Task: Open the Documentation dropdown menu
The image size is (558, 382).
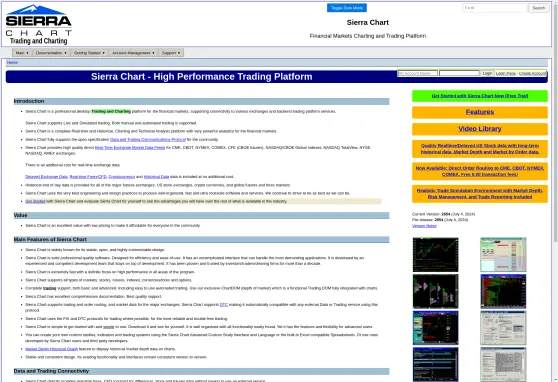Action: click(x=51, y=53)
